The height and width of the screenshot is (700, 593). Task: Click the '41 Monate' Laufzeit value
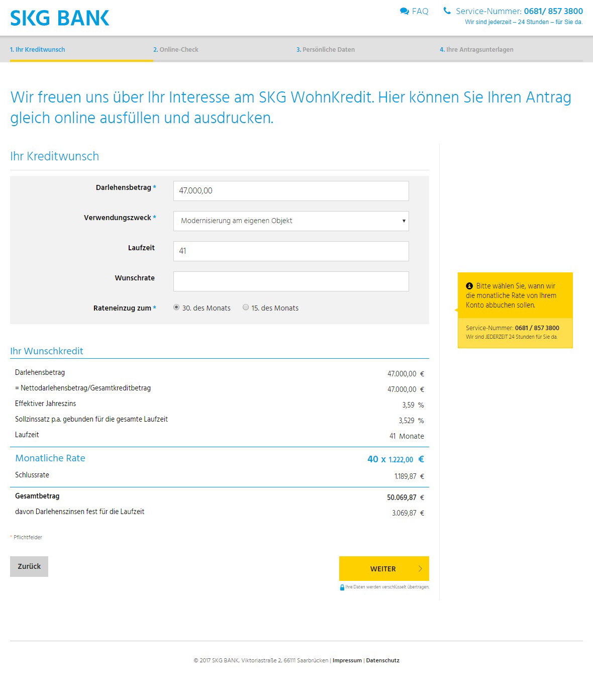click(407, 436)
